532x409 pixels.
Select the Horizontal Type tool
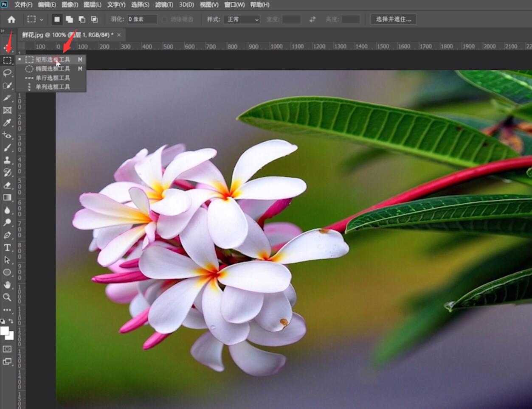coord(7,247)
